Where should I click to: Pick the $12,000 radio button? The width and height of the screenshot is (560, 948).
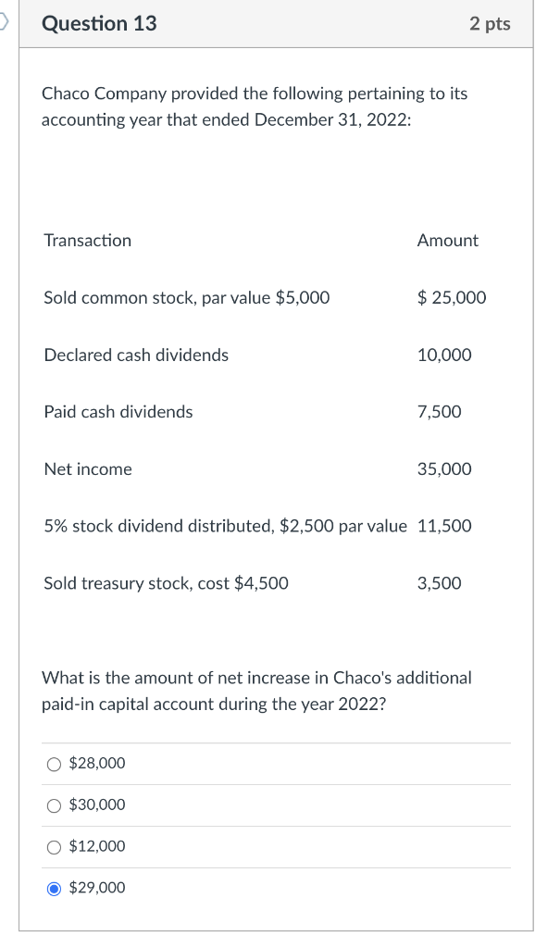click(x=56, y=847)
